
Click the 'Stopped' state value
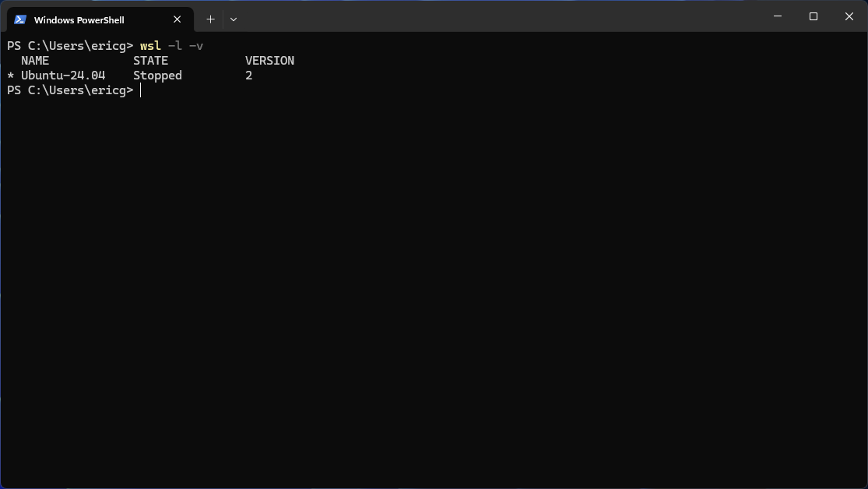[x=157, y=76]
